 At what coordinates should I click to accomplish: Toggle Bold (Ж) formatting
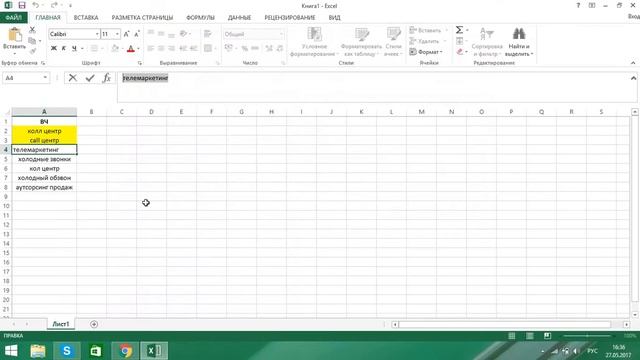point(53,49)
